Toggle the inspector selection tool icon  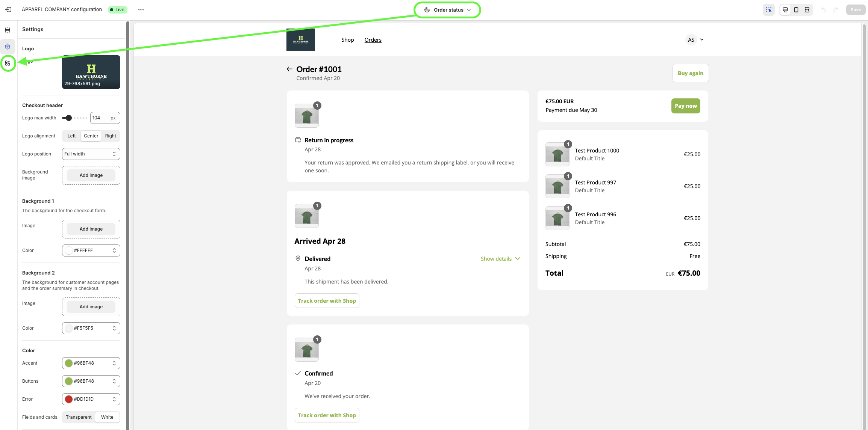768,10
